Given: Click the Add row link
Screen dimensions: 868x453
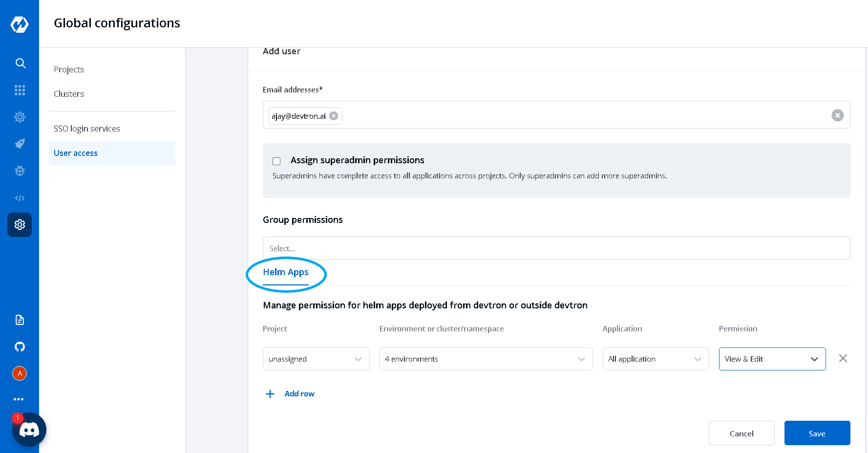Looking at the screenshot, I should 299,394.
